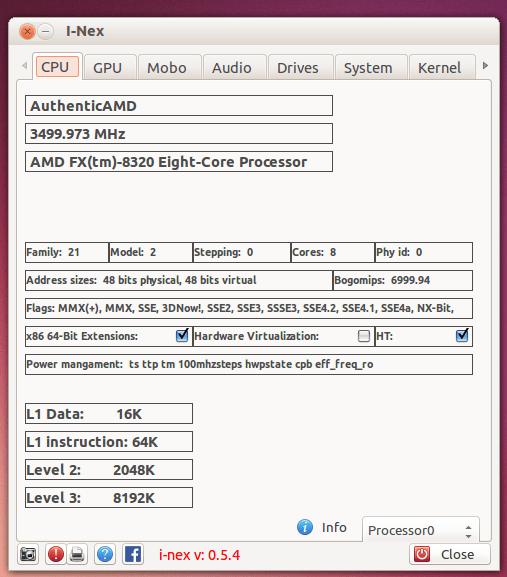
Task: Toggle the HT checkbox
Action: point(462,336)
